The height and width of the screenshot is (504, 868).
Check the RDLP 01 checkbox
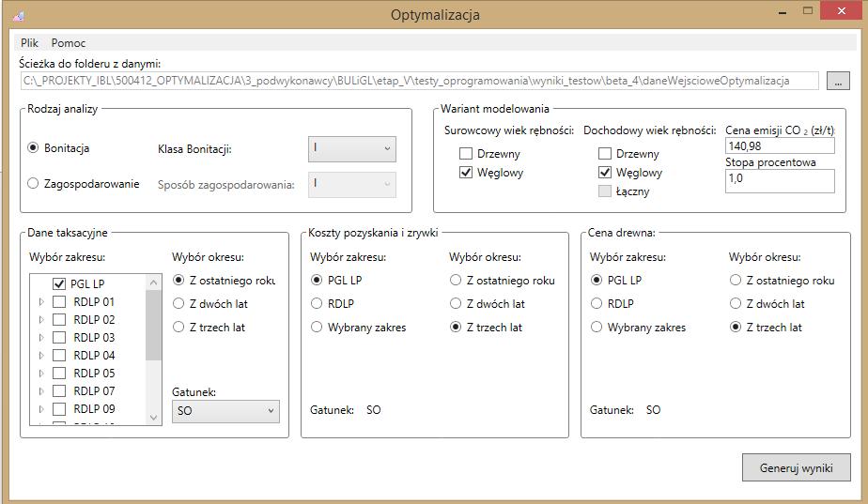tap(58, 301)
